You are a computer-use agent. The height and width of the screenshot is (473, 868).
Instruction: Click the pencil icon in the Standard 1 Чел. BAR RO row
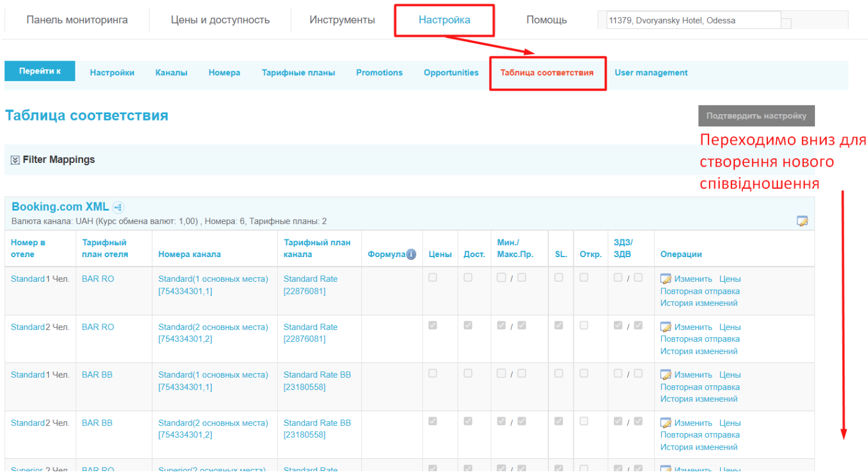666,279
